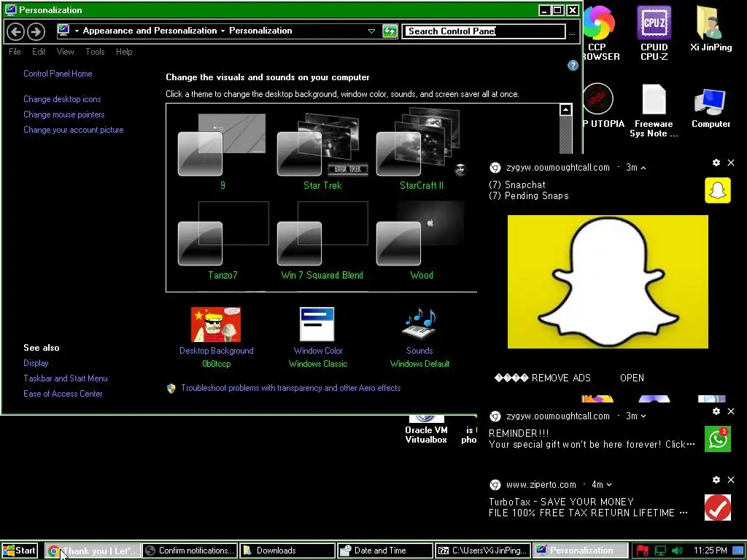Click the Start button
Viewport: 747px width, 560px height.
coord(20,551)
